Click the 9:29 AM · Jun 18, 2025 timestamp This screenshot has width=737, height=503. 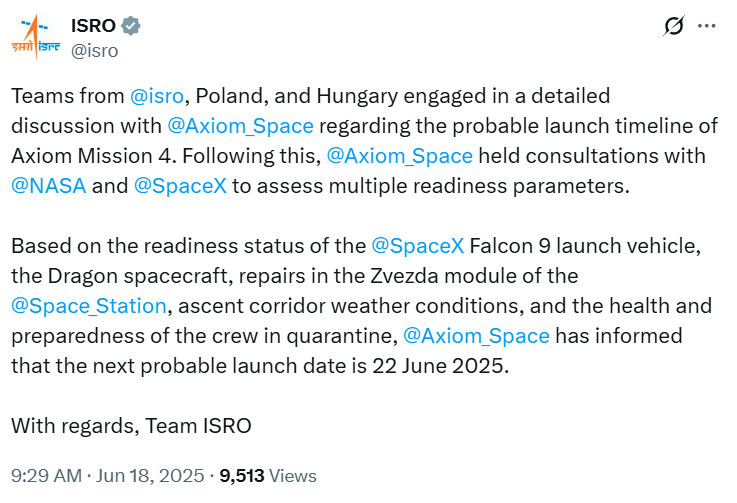click(x=107, y=476)
